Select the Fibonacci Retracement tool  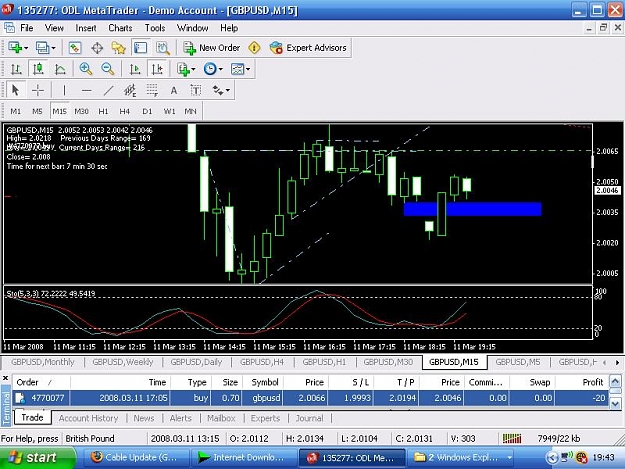pyautogui.click(x=152, y=90)
